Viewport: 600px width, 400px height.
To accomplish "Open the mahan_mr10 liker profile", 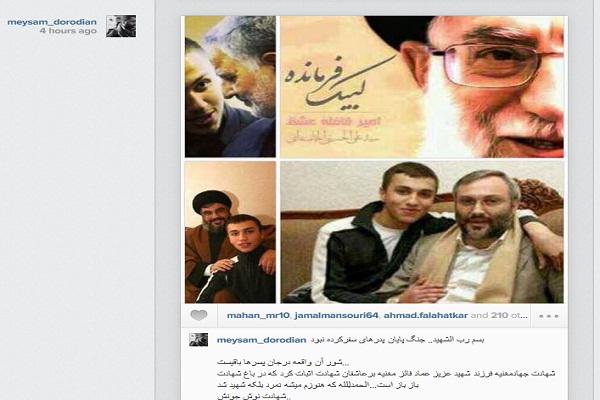I will point(258,315).
